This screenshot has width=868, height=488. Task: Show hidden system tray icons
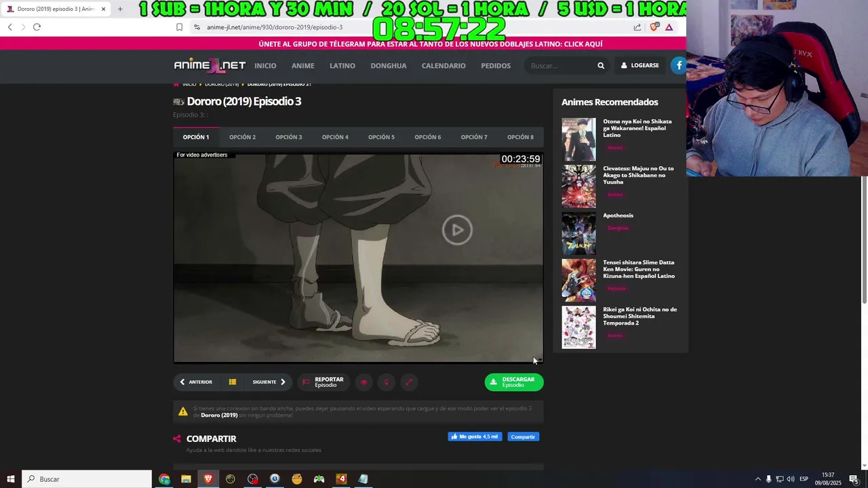coord(757,479)
